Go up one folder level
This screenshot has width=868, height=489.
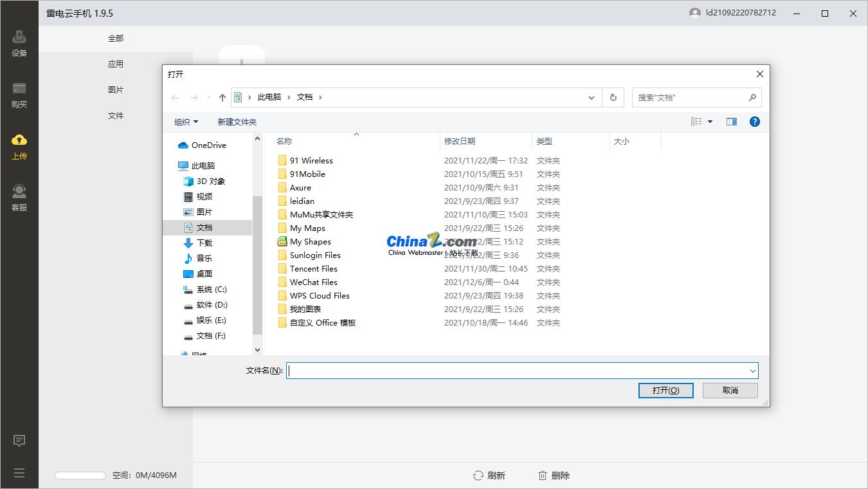(222, 98)
